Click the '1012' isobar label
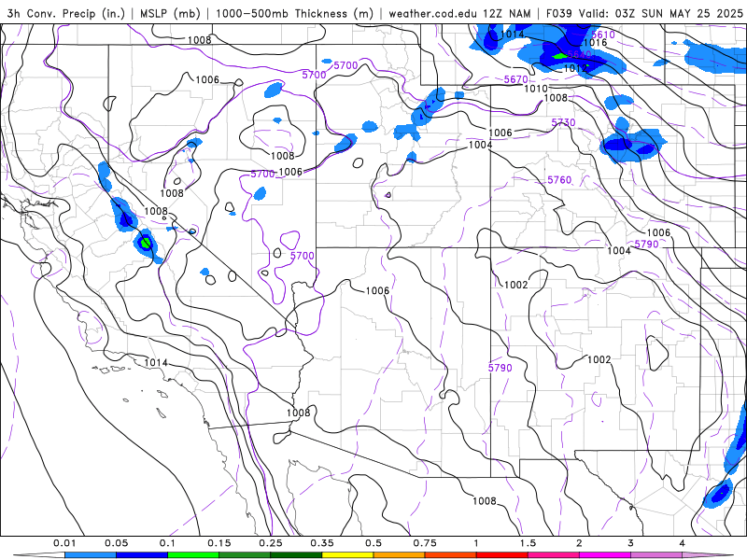The height and width of the screenshot is (560, 747). tap(575, 68)
